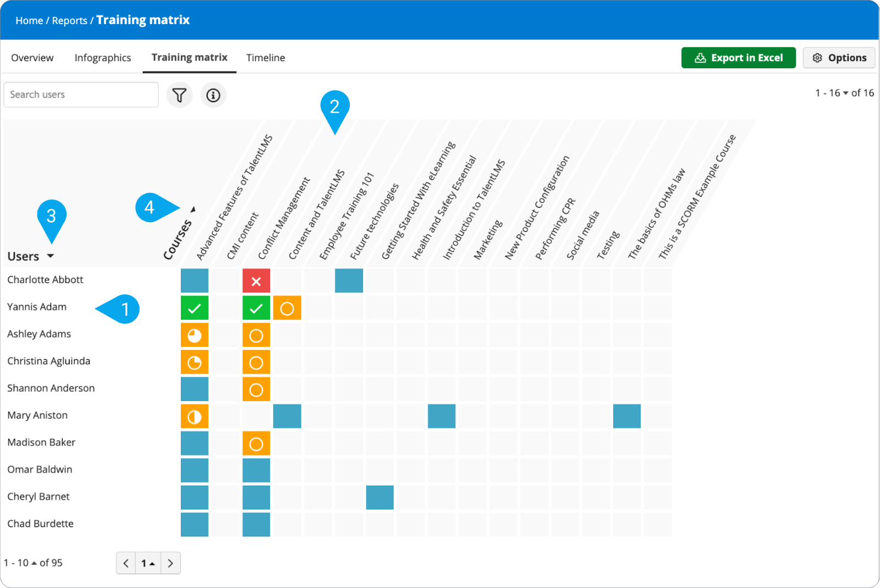Click Yannis Adam's green checkmark completion cell

[194, 308]
